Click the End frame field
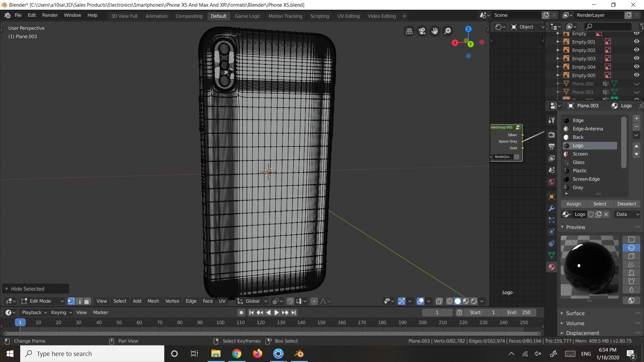Viewport: 644px width, 362px height. point(519,312)
